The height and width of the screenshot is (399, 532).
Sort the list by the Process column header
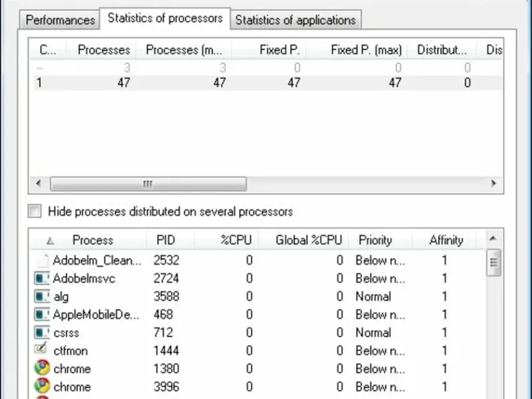92,240
